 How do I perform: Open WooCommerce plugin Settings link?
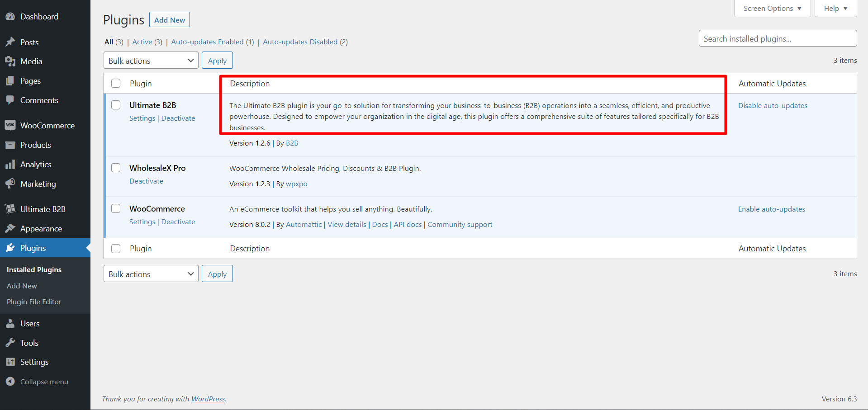pyautogui.click(x=142, y=221)
